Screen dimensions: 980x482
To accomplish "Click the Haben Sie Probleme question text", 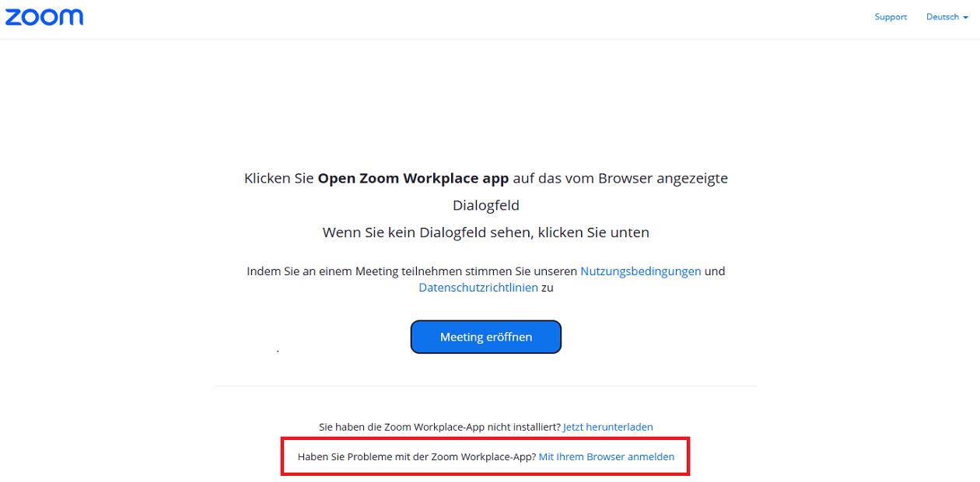I will coord(417,457).
